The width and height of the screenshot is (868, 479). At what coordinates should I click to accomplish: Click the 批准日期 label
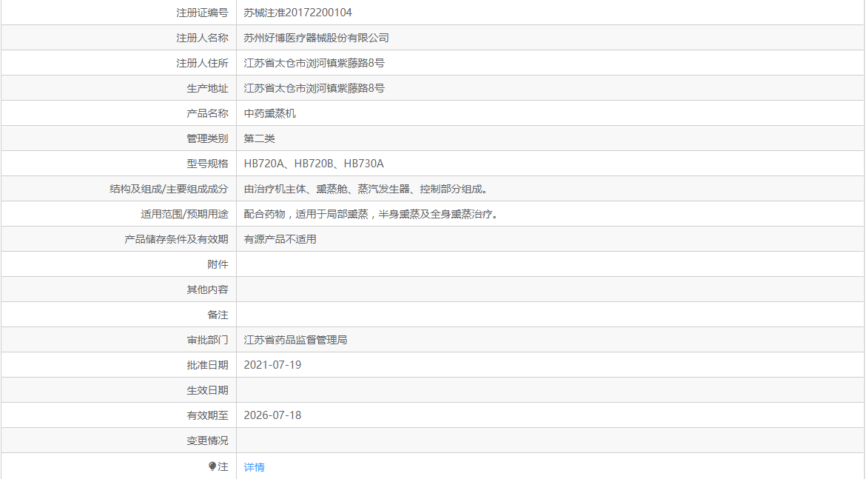(207, 365)
